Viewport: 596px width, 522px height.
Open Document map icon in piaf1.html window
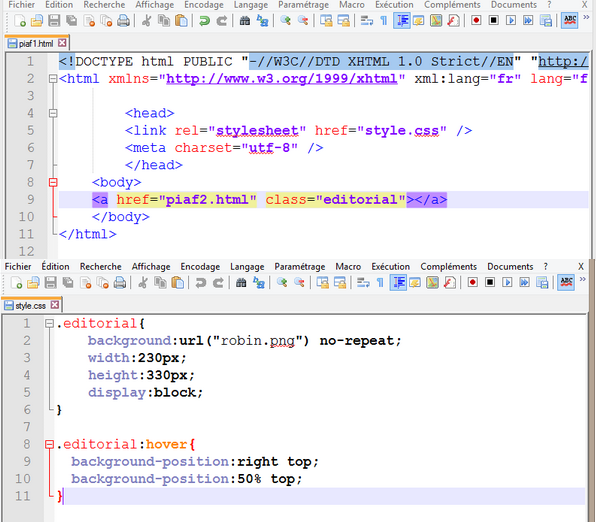436,21
